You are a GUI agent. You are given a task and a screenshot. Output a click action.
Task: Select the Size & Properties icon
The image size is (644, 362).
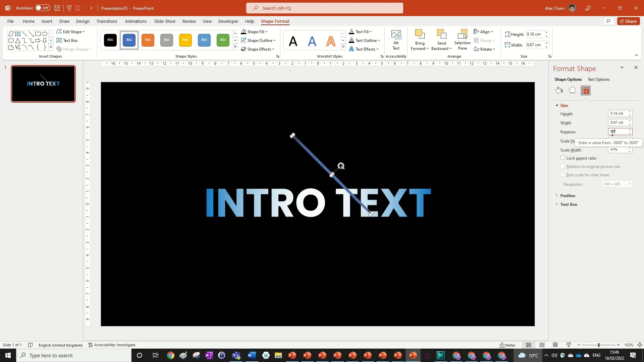point(586,90)
